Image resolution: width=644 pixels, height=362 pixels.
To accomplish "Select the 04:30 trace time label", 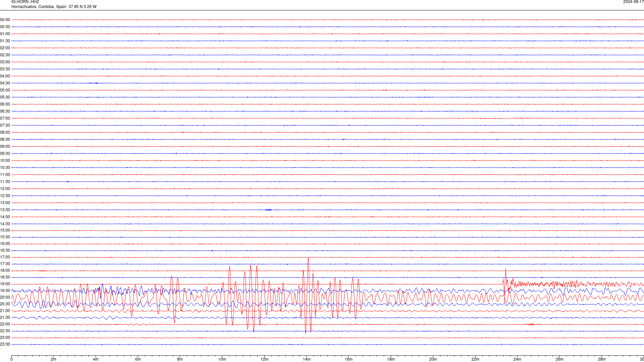I will coord(5,83).
